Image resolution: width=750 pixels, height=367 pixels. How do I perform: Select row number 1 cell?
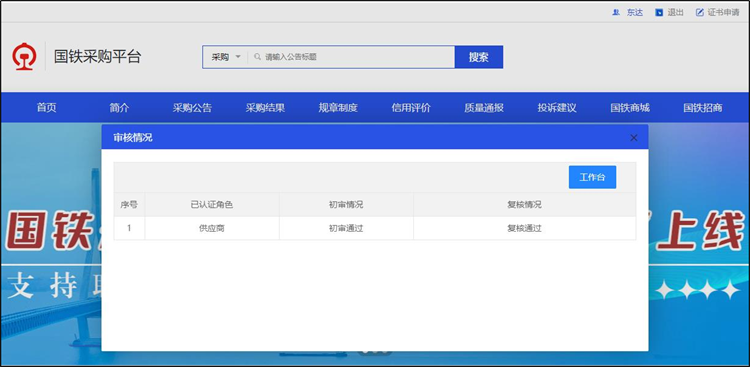click(129, 228)
